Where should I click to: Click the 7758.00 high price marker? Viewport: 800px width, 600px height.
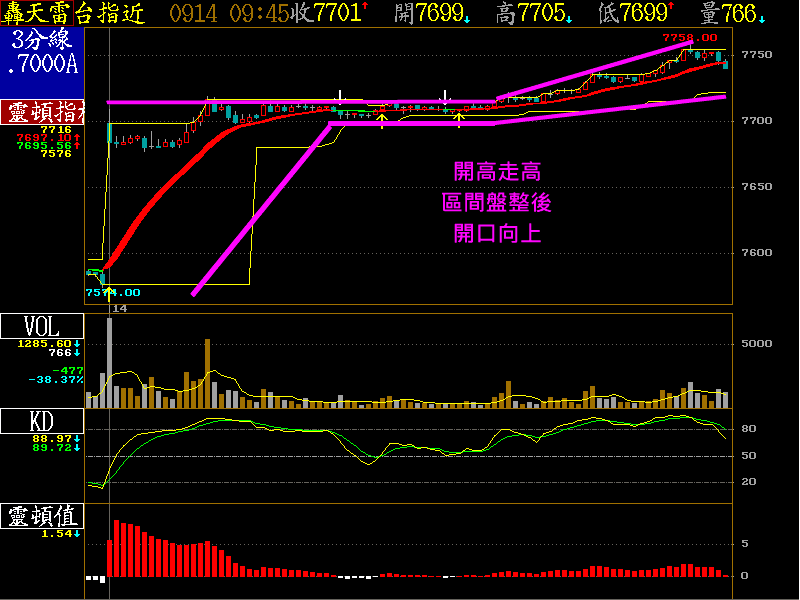coord(690,37)
